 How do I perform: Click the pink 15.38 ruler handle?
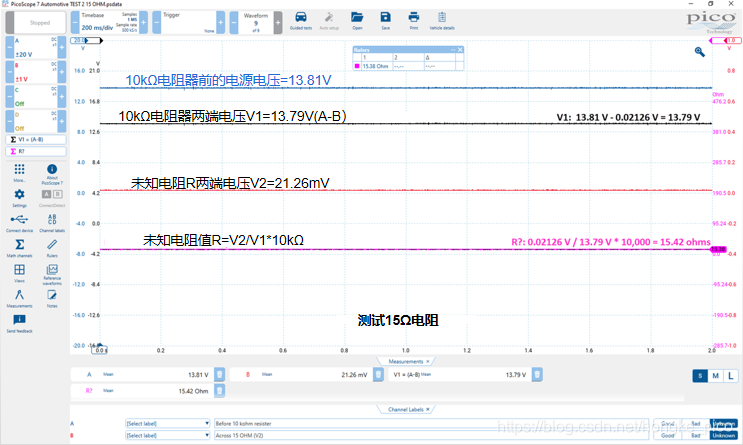coord(718,249)
